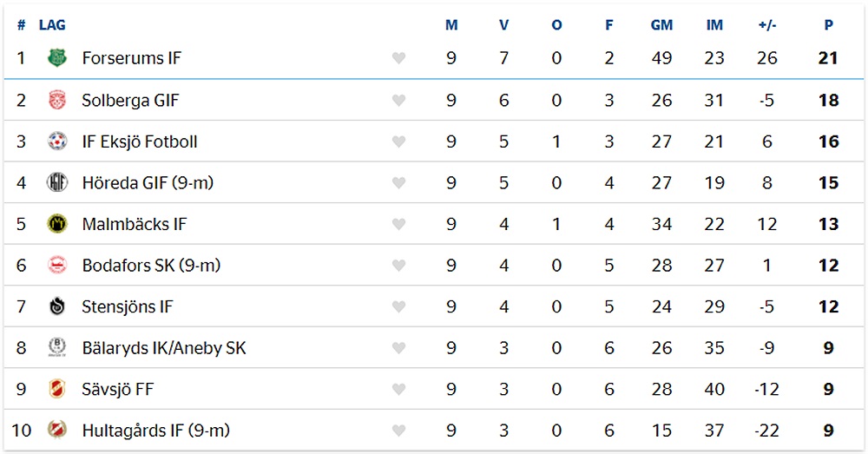868x454 pixels.
Task: Open Stensjöns IF team name link
Action: pyautogui.click(x=128, y=306)
